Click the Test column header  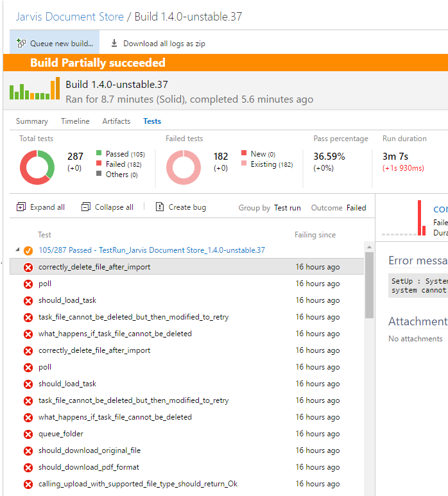click(44, 235)
